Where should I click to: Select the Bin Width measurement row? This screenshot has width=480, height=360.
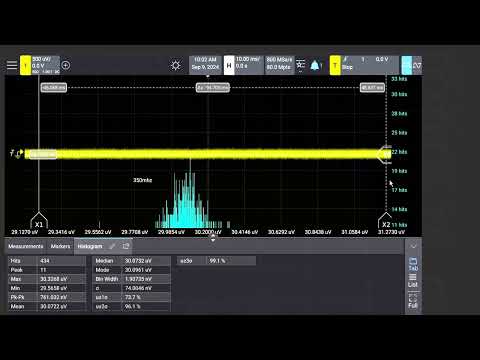tap(131, 279)
